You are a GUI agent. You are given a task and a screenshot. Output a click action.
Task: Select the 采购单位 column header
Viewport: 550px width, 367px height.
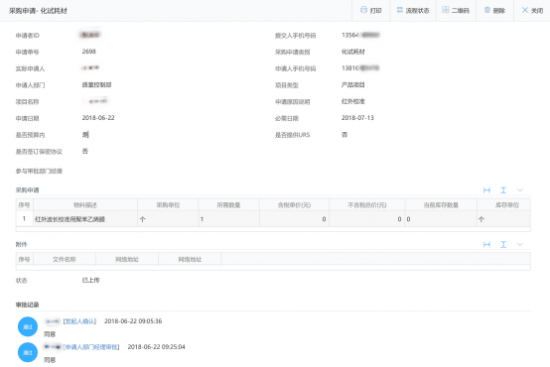click(x=168, y=205)
